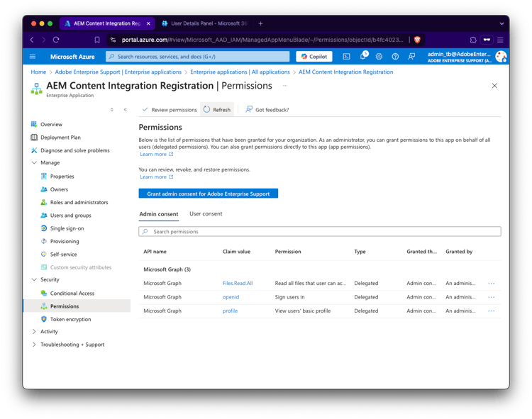Click the browser forward arrow

[x=44, y=40]
